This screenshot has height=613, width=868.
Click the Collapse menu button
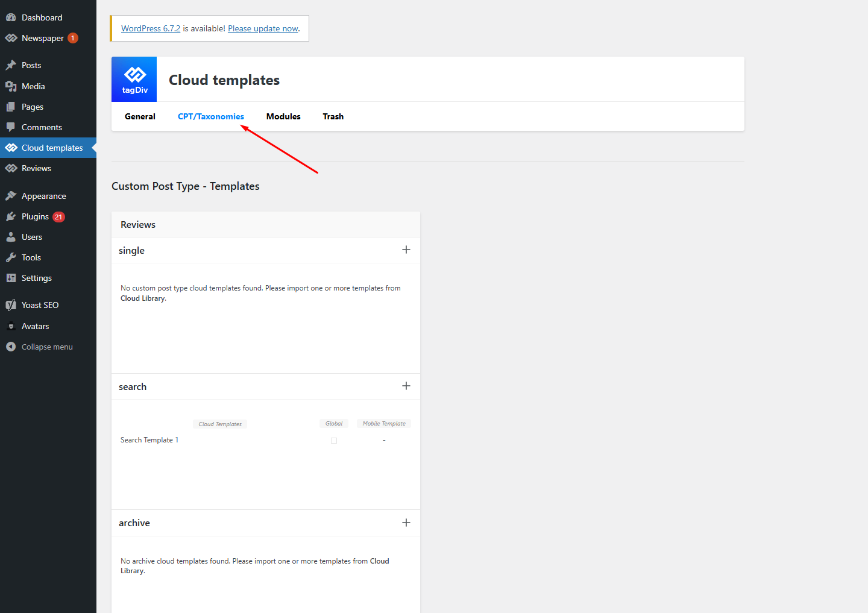point(48,347)
